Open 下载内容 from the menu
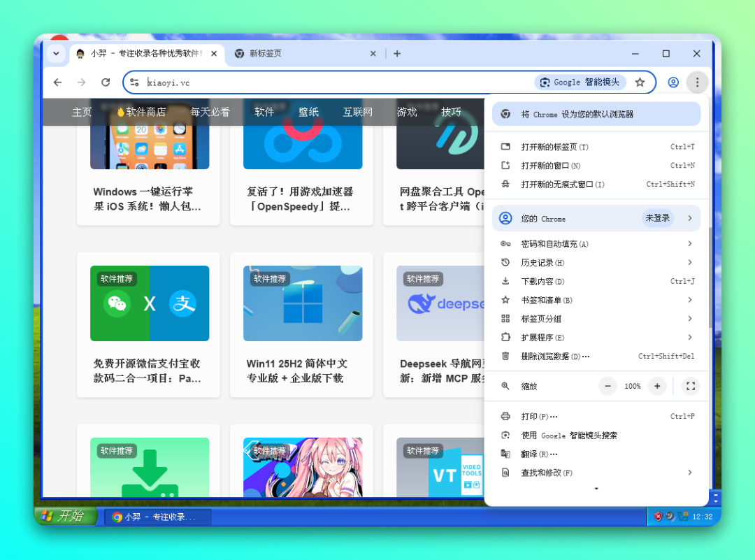 click(x=596, y=282)
